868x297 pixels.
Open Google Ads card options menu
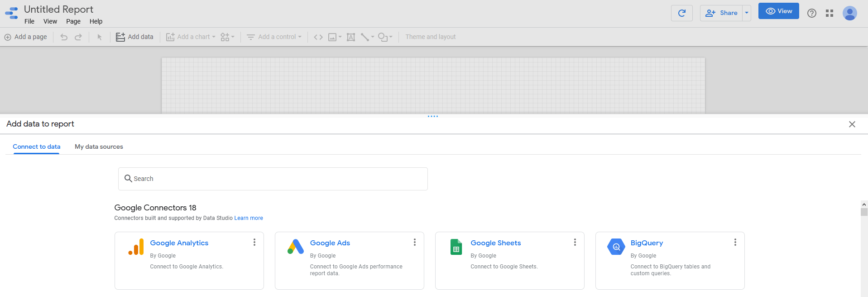pos(415,243)
